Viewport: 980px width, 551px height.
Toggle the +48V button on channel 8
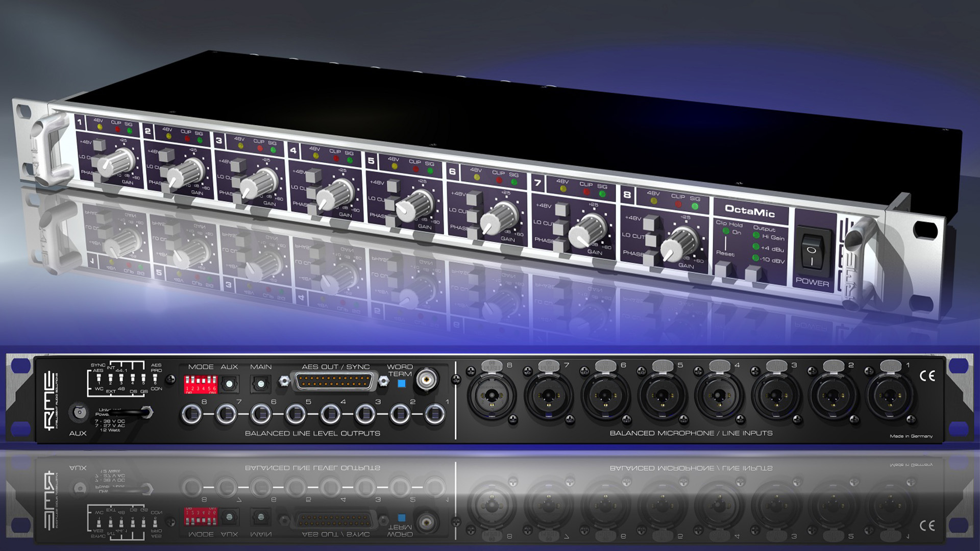point(651,223)
